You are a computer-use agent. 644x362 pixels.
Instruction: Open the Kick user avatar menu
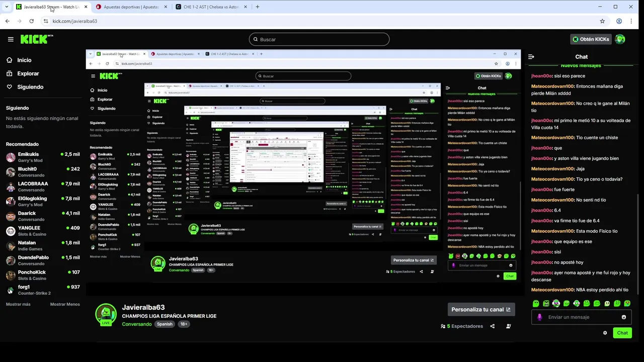click(x=620, y=39)
